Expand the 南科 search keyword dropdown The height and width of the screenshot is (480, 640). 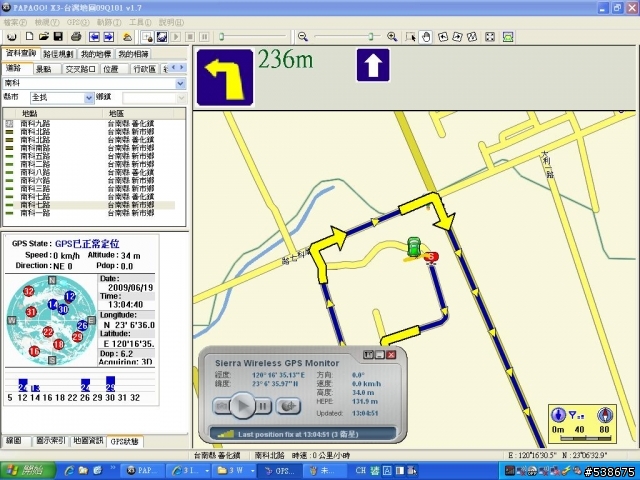(180, 83)
